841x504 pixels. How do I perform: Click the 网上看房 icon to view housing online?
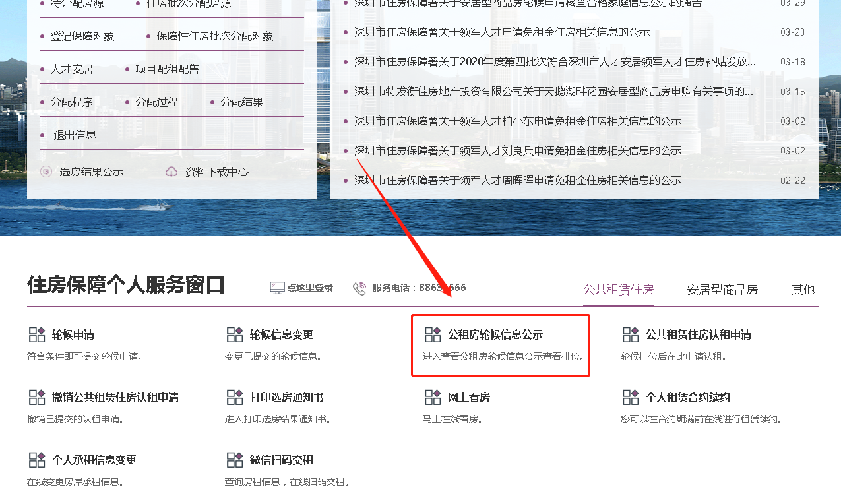[x=433, y=396]
